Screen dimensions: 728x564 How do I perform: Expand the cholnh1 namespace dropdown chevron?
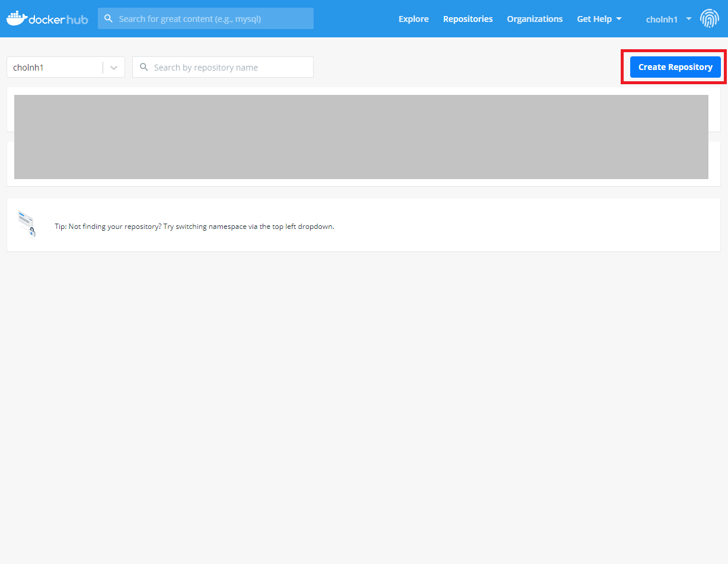(114, 68)
